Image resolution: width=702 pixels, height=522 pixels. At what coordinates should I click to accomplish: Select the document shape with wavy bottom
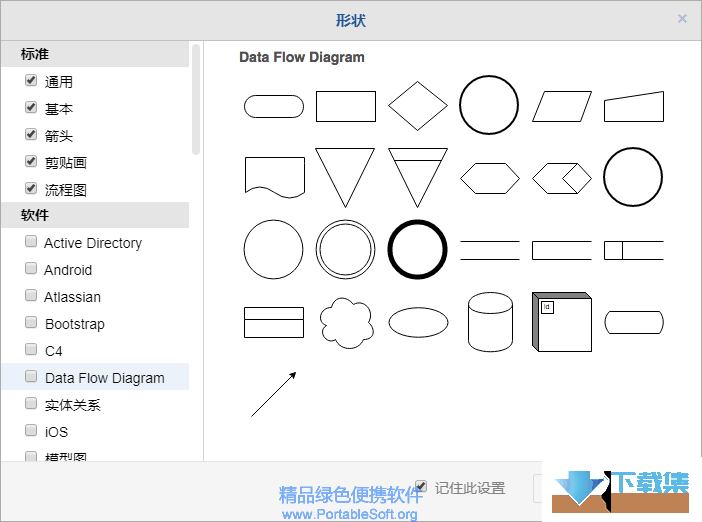point(274,177)
